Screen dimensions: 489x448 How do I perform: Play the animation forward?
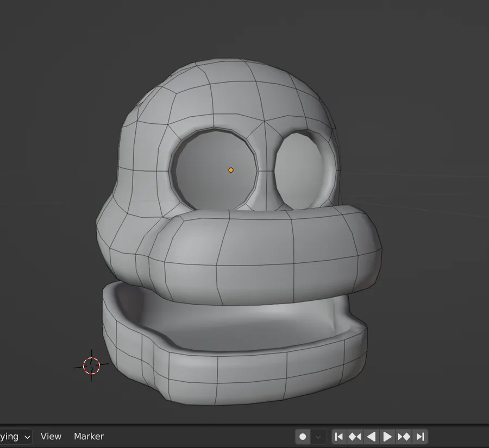[x=387, y=437]
